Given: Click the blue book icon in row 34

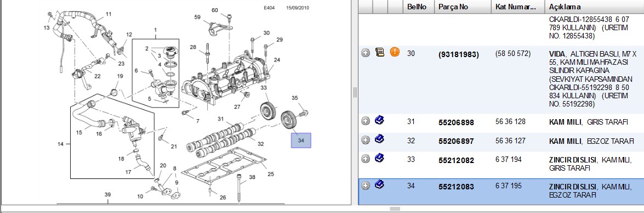Looking at the screenshot, I should (x=380, y=184).
